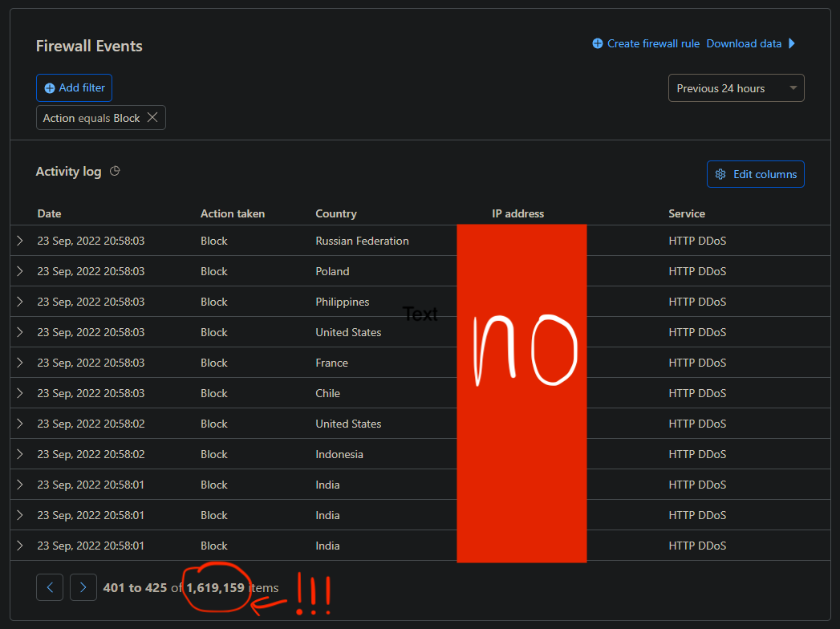Click the clock icon beside Activity log
Screen dimensions: 840x629
pos(115,171)
